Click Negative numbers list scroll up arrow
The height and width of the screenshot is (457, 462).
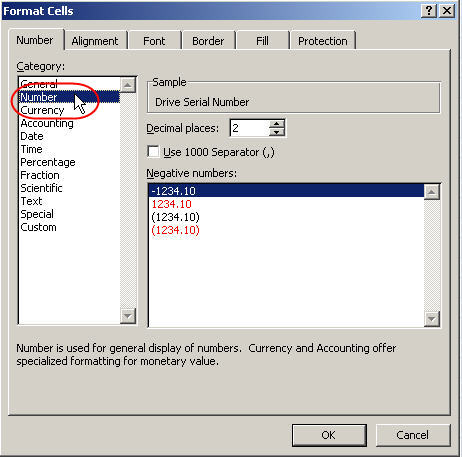pos(432,192)
